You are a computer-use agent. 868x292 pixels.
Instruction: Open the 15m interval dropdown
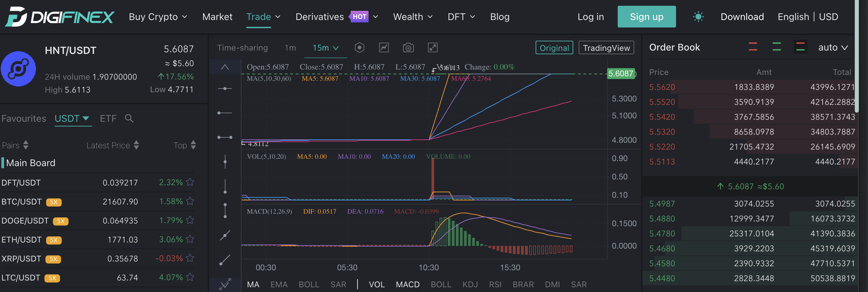tap(326, 48)
